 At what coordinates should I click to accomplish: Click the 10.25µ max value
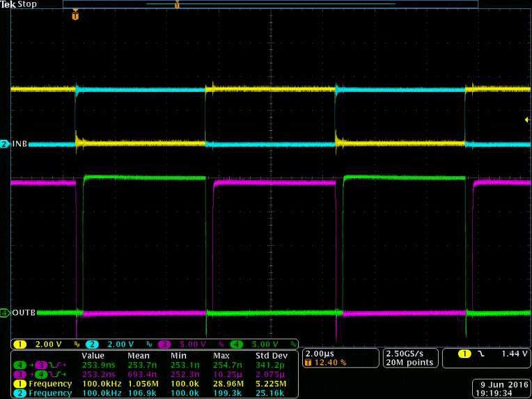tap(227, 375)
